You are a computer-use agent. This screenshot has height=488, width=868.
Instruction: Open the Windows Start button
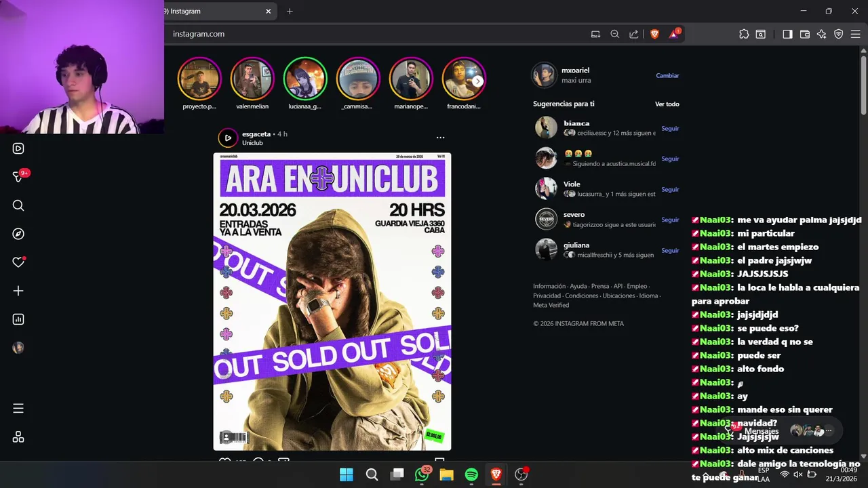347,474
